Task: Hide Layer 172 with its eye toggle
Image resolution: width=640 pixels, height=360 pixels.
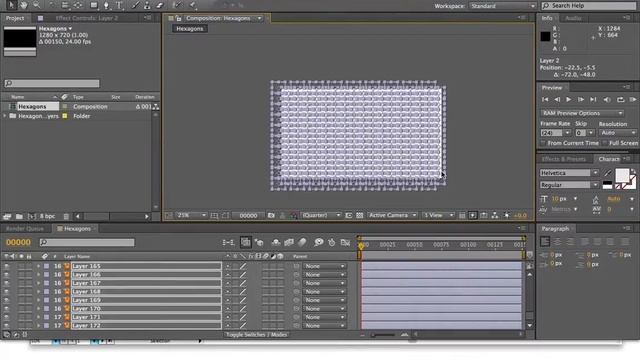Action: click(x=6, y=325)
